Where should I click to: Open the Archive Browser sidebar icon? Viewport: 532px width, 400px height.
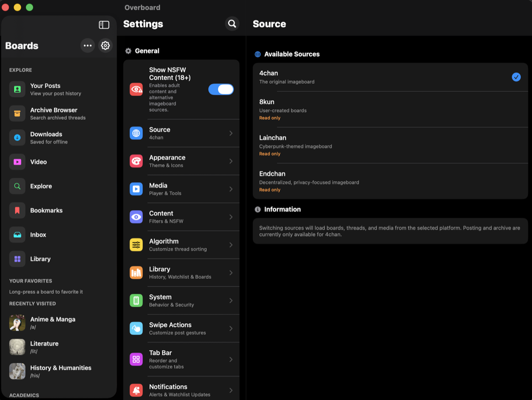tap(17, 114)
